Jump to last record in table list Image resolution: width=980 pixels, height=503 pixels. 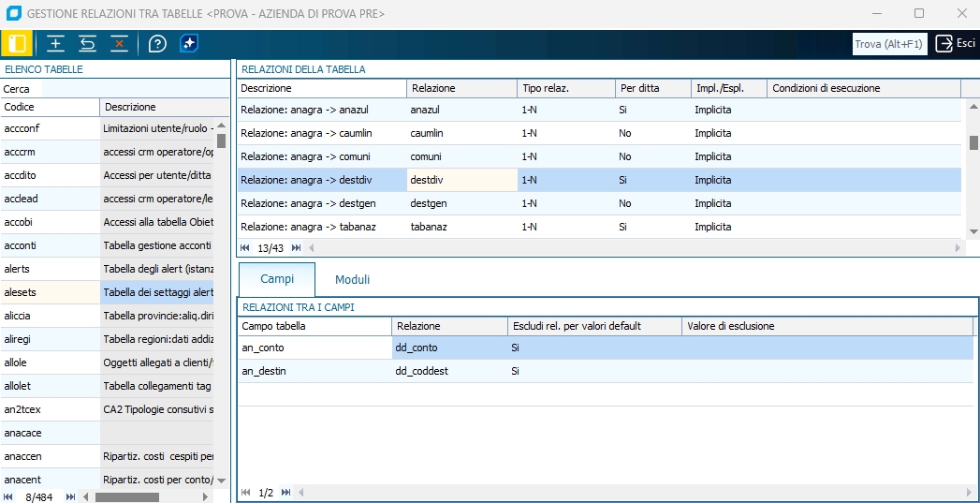point(70,496)
